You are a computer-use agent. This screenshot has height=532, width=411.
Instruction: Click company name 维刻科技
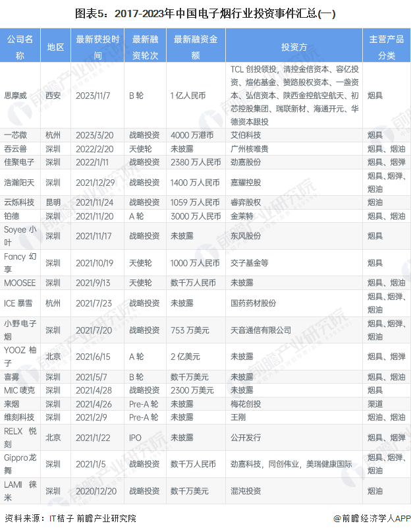pos(19,417)
